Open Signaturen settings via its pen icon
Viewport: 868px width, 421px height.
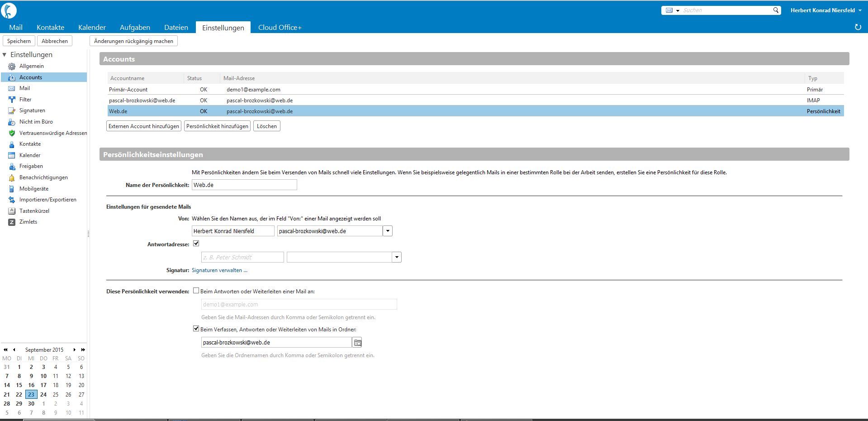click(12, 110)
